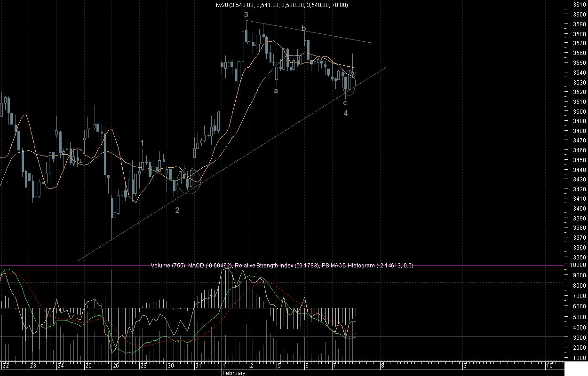
Task: Click date 26 on the time axis
Action: [x=116, y=366]
